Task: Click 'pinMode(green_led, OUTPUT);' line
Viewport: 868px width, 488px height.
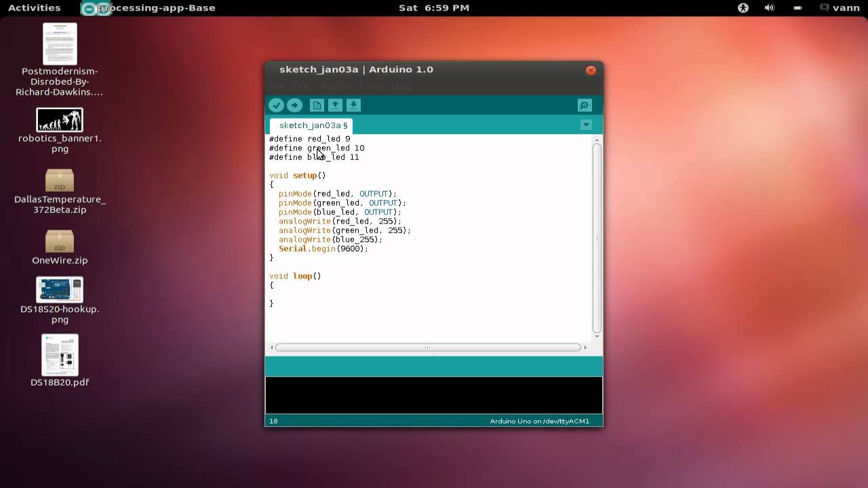Action: coord(342,203)
